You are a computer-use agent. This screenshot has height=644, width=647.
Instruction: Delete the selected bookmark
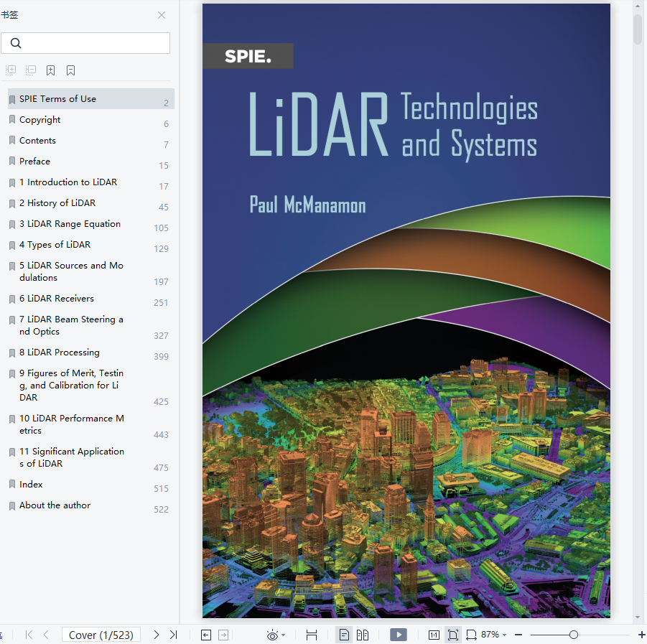click(70, 70)
